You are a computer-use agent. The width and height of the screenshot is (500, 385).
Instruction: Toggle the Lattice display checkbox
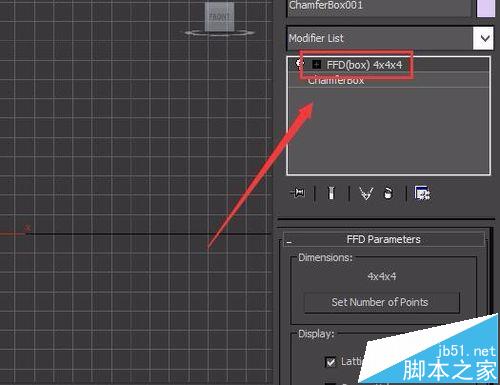point(330,362)
